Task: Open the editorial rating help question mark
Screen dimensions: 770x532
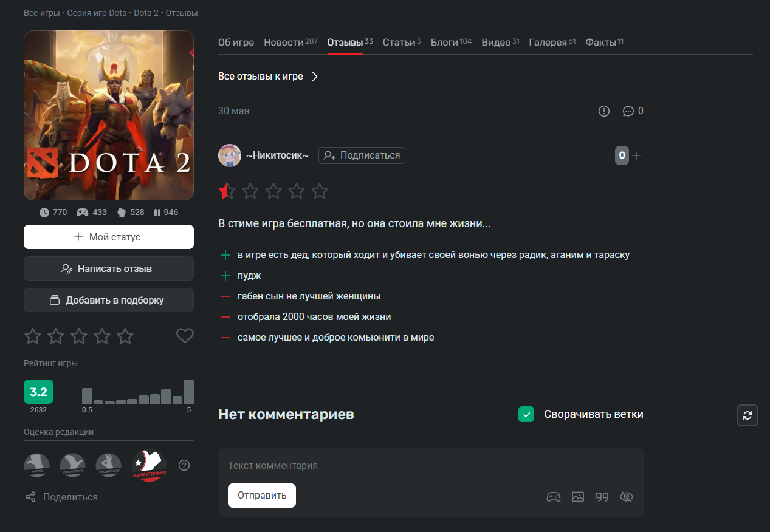Action: coord(185,465)
